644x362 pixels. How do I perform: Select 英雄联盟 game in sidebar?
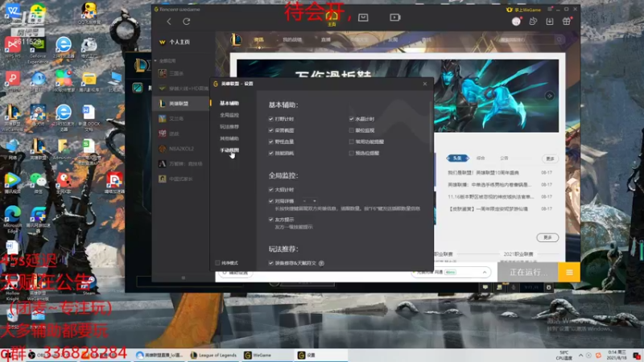point(180,104)
